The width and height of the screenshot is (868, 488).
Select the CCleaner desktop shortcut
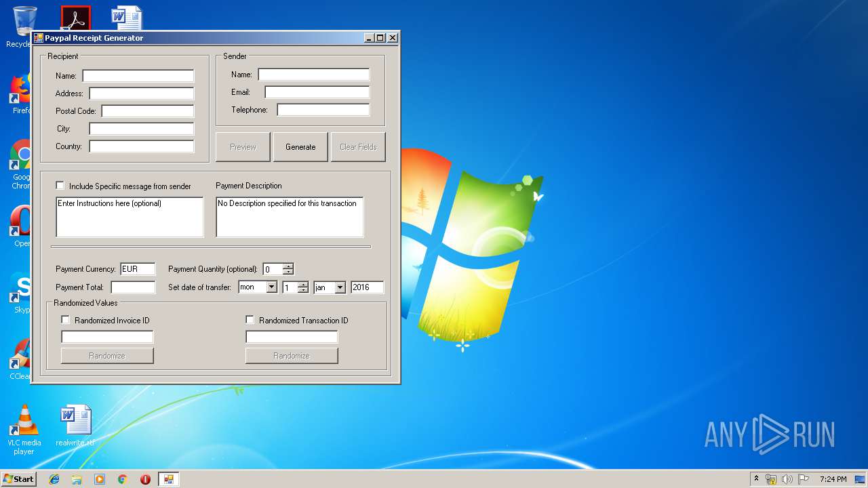tap(22, 359)
